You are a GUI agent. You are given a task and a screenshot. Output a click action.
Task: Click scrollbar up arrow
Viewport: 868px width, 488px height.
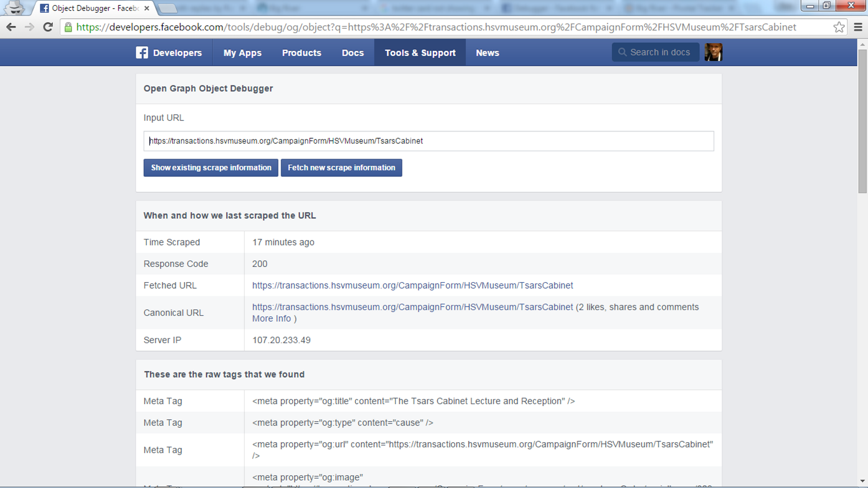[862, 45]
